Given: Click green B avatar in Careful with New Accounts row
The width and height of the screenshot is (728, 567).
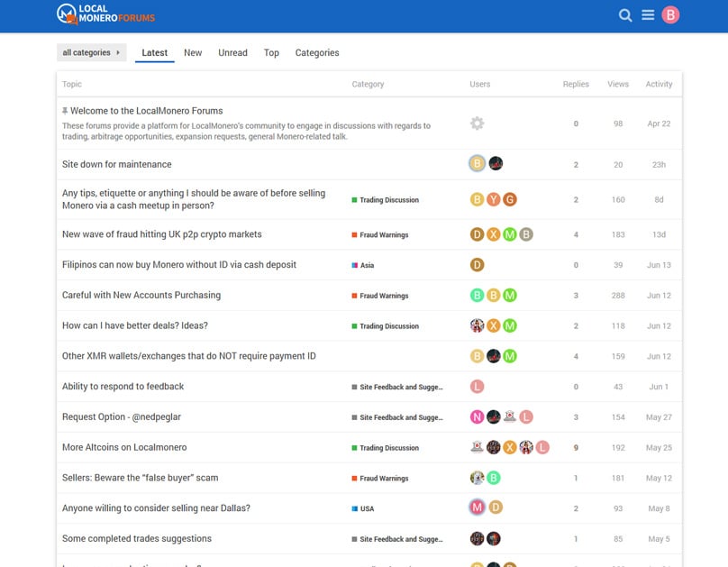Looking at the screenshot, I should 477,296.
